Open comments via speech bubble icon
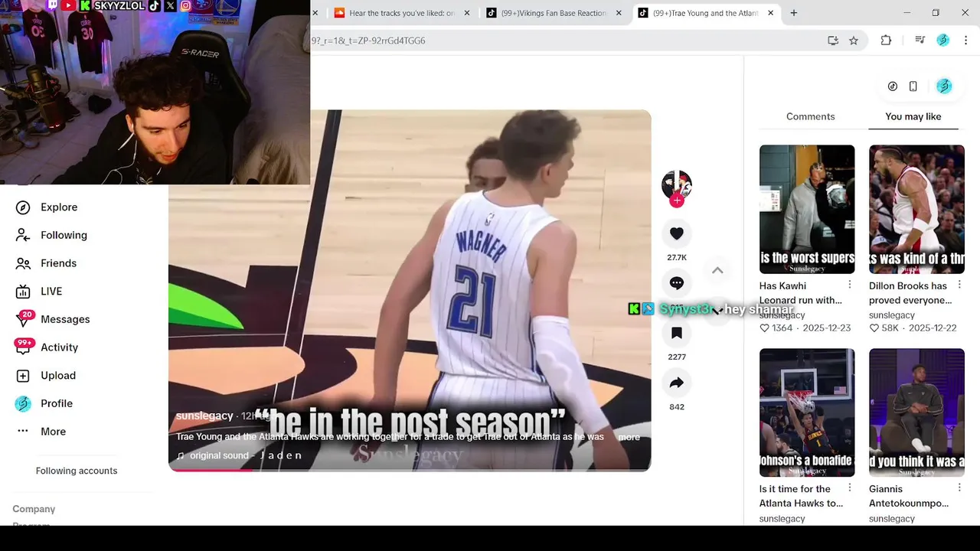 point(676,283)
